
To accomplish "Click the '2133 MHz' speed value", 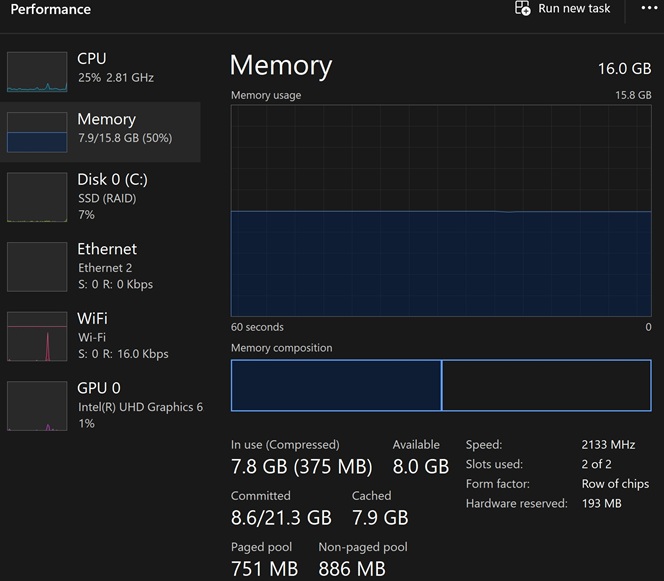I will [608, 445].
